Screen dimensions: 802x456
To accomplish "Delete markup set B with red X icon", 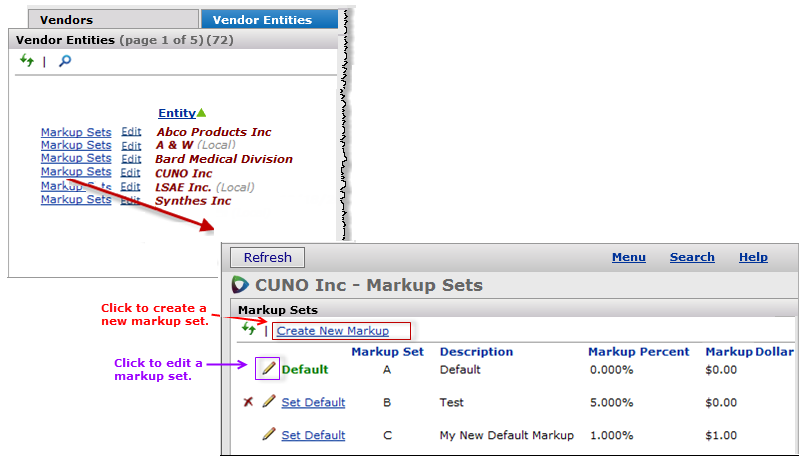I will [248, 402].
